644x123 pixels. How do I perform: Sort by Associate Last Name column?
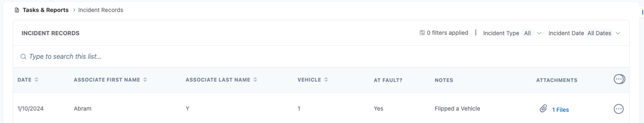click(255, 80)
